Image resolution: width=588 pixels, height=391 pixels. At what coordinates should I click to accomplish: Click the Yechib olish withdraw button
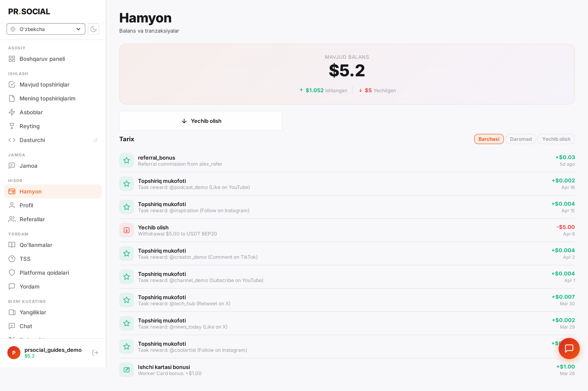click(x=201, y=121)
